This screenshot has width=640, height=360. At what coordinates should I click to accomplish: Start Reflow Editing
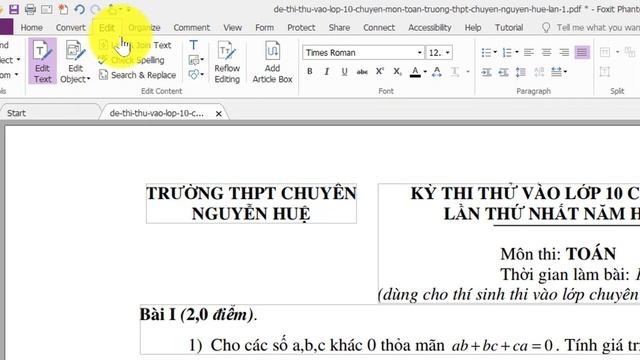pyautogui.click(x=227, y=61)
